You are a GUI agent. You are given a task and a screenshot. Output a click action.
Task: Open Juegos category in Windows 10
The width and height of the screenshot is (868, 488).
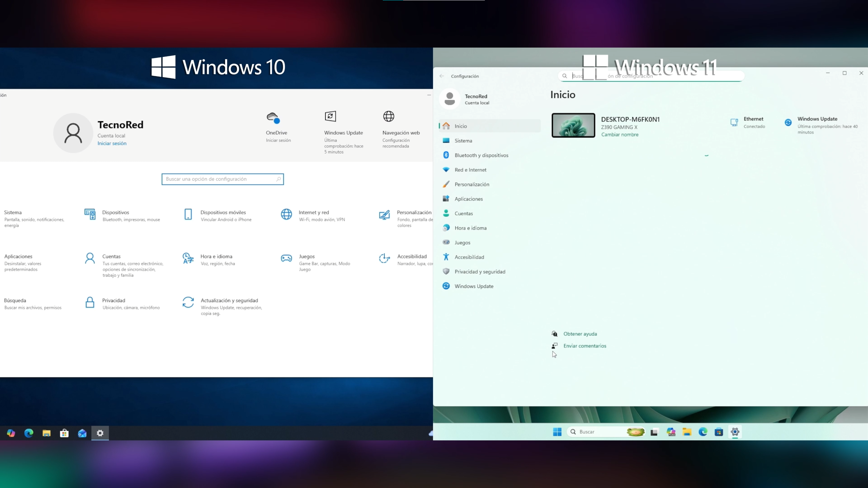[x=316, y=262]
